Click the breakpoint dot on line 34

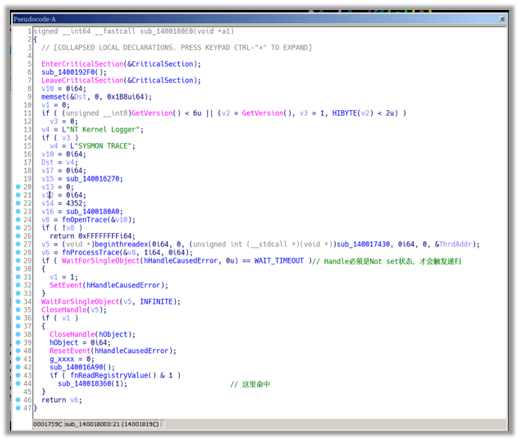click(x=18, y=302)
